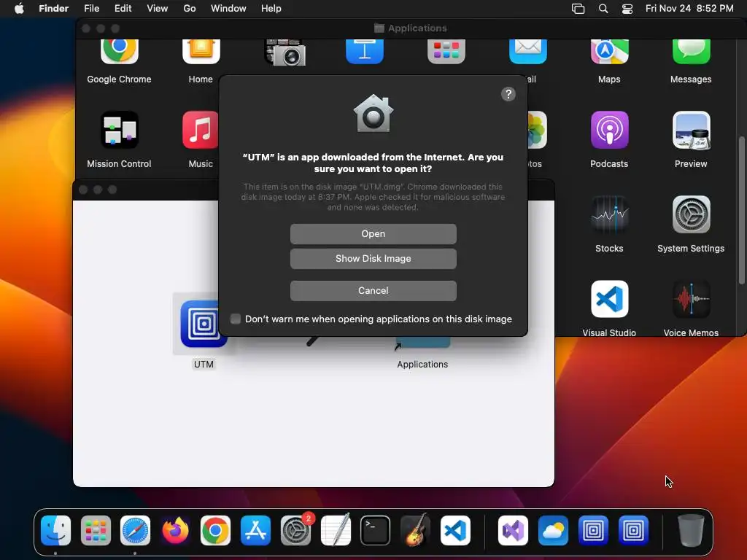Image resolution: width=747 pixels, height=560 pixels.
Task: Open the Finder menu
Action: 54,9
